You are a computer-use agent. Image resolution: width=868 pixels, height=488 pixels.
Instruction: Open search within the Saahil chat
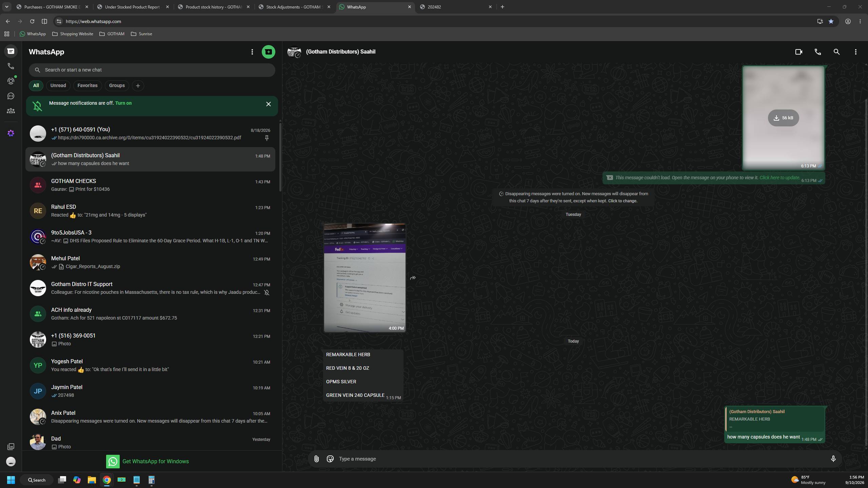tap(836, 52)
